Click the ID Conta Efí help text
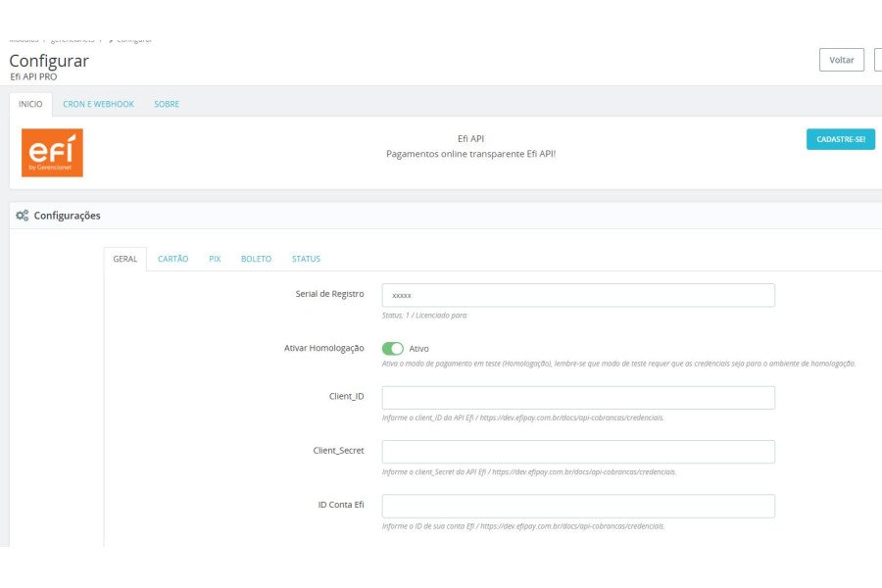 523,526
